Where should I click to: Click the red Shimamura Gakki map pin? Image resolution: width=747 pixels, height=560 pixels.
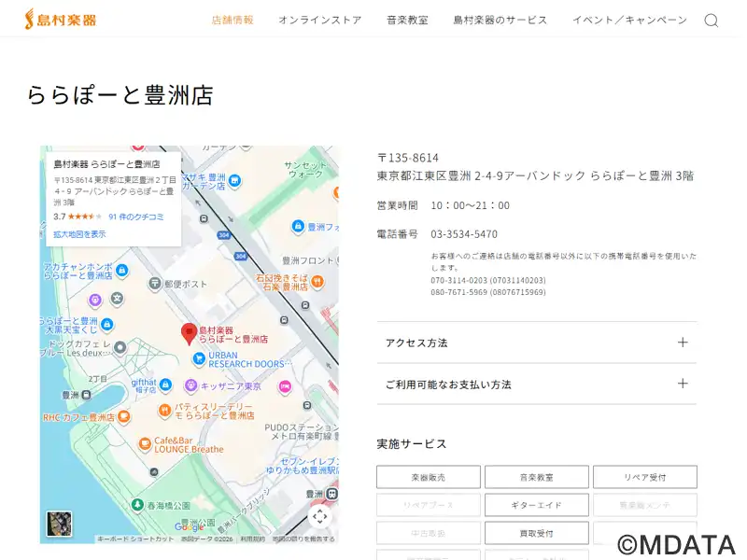click(189, 333)
